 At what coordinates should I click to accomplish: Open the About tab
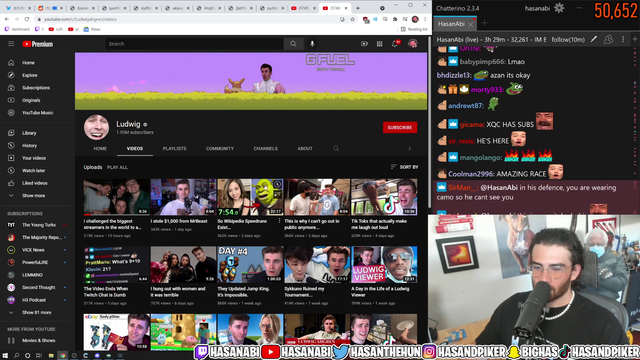tap(305, 149)
